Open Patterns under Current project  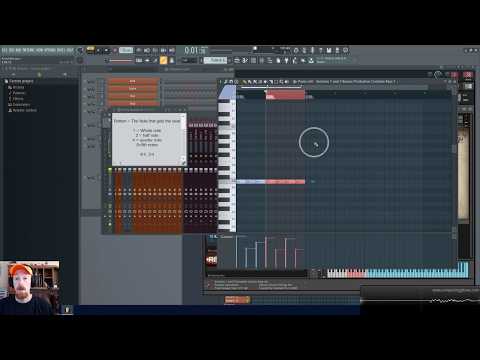(17, 93)
